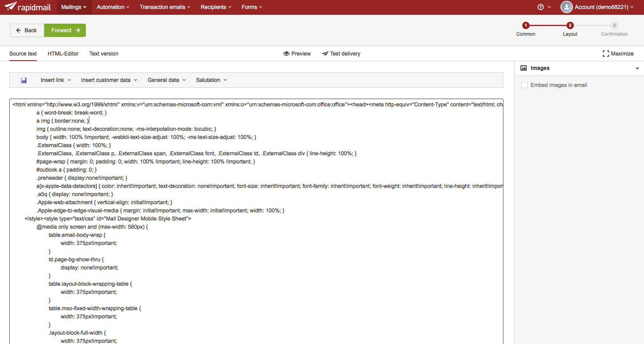Click the save disk icon in toolbar
Image resolution: width=644 pixels, height=344 pixels.
tap(24, 80)
